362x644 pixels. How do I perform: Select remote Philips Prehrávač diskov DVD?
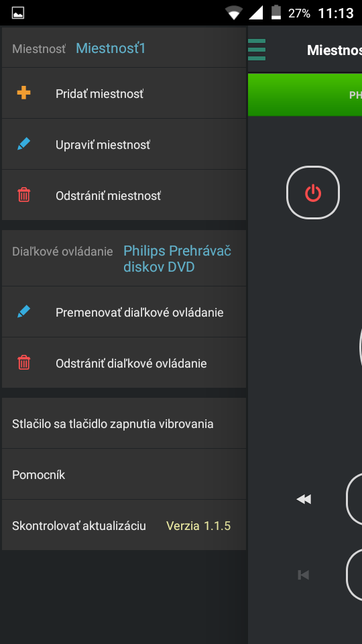[177, 259]
